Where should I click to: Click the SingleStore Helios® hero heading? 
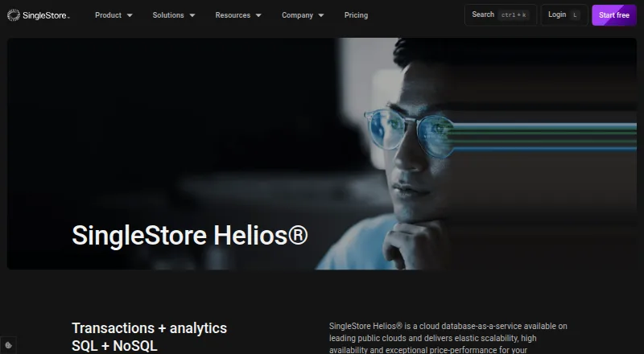[190, 235]
